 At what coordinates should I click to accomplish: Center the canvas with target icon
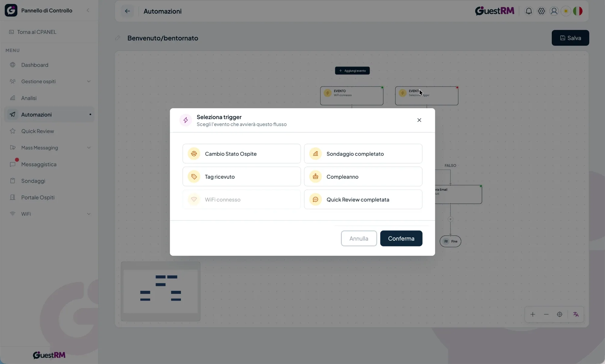(x=560, y=314)
